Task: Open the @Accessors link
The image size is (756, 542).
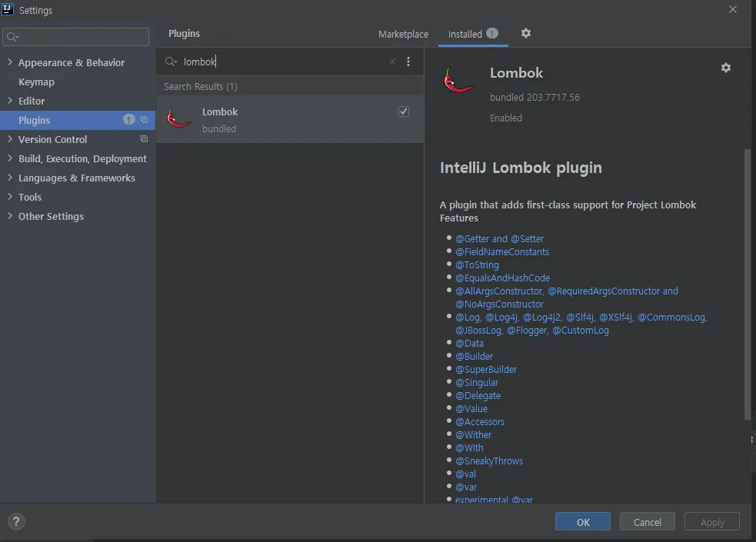Action: tap(480, 421)
